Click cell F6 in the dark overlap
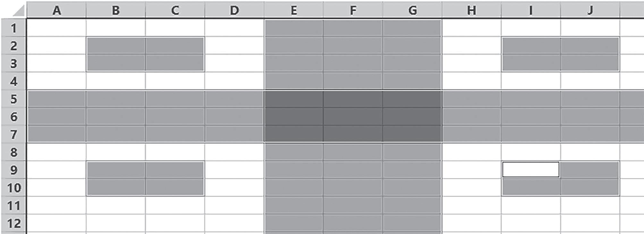 point(353,117)
